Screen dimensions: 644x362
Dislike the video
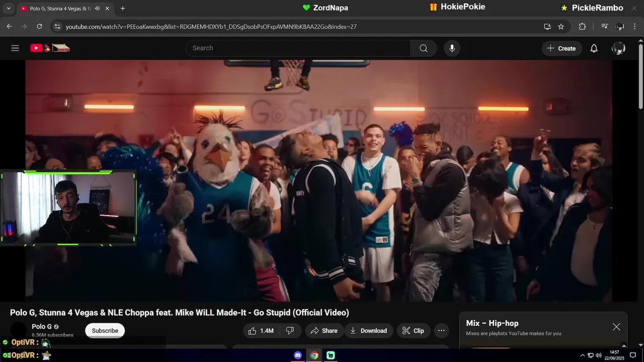290,331
